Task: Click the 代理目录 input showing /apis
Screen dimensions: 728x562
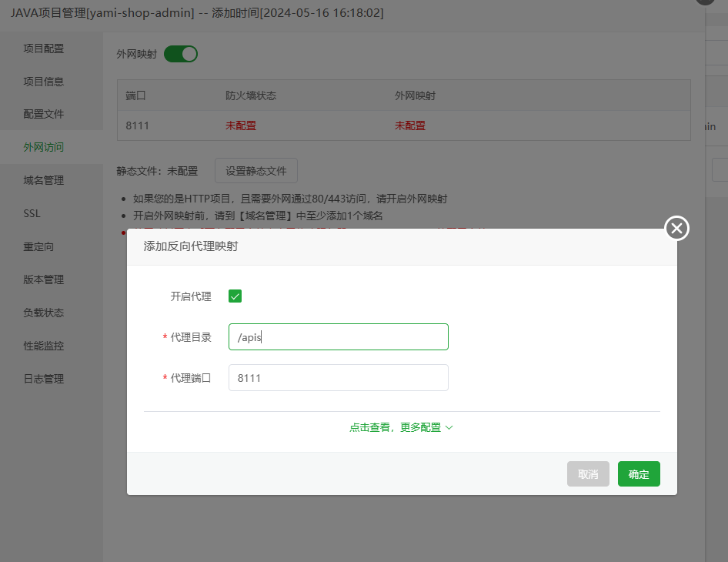Action: tap(338, 336)
